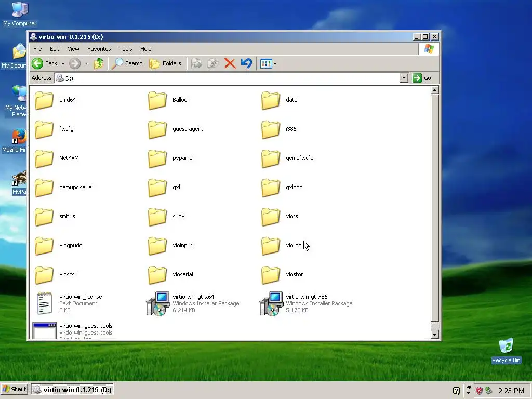This screenshot has width=532, height=399.
Task: Expand the Forward history dropdown arrow
Action: click(x=86, y=63)
